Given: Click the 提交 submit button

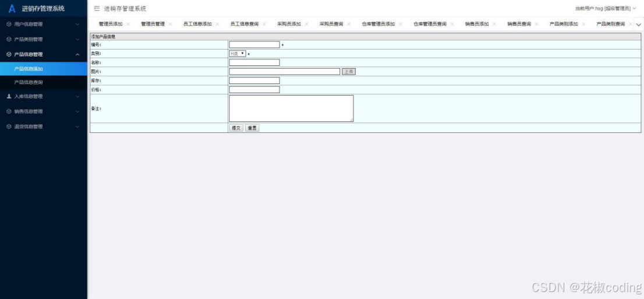Looking at the screenshot, I should [236, 128].
